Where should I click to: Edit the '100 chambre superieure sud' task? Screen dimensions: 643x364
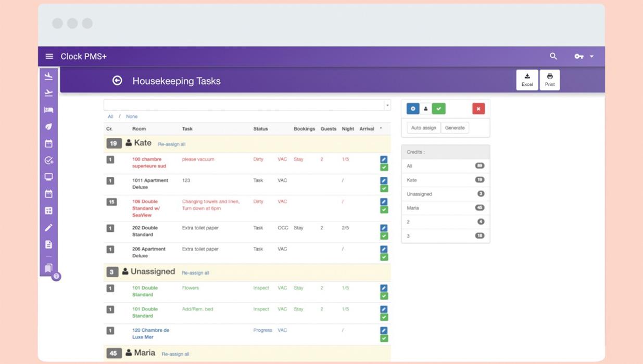(384, 160)
